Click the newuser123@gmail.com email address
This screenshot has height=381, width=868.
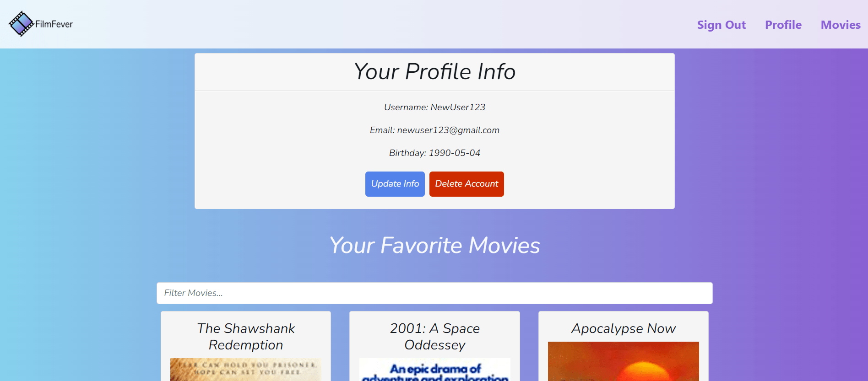[448, 130]
